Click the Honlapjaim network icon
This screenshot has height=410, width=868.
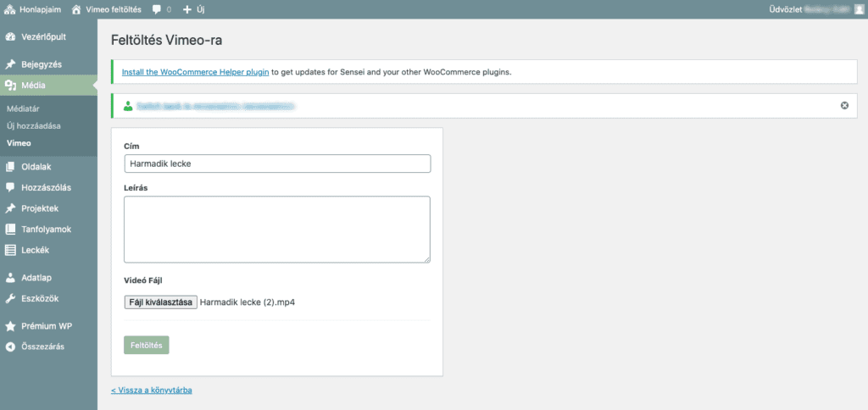click(x=9, y=9)
